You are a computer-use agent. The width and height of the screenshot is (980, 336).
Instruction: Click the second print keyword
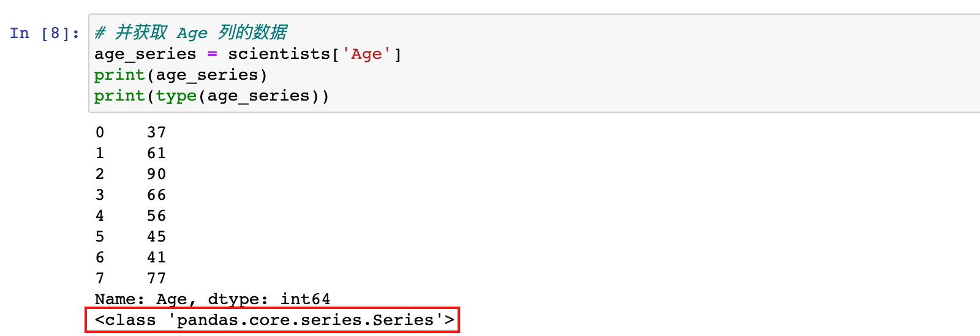(x=119, y=96)
